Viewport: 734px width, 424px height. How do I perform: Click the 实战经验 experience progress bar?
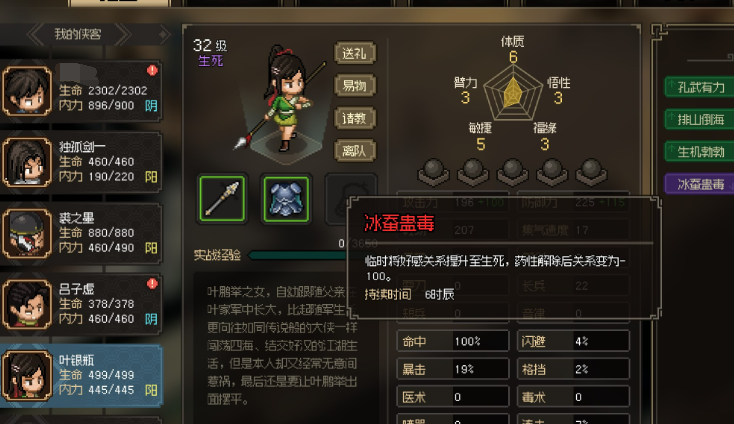point(298,255)
